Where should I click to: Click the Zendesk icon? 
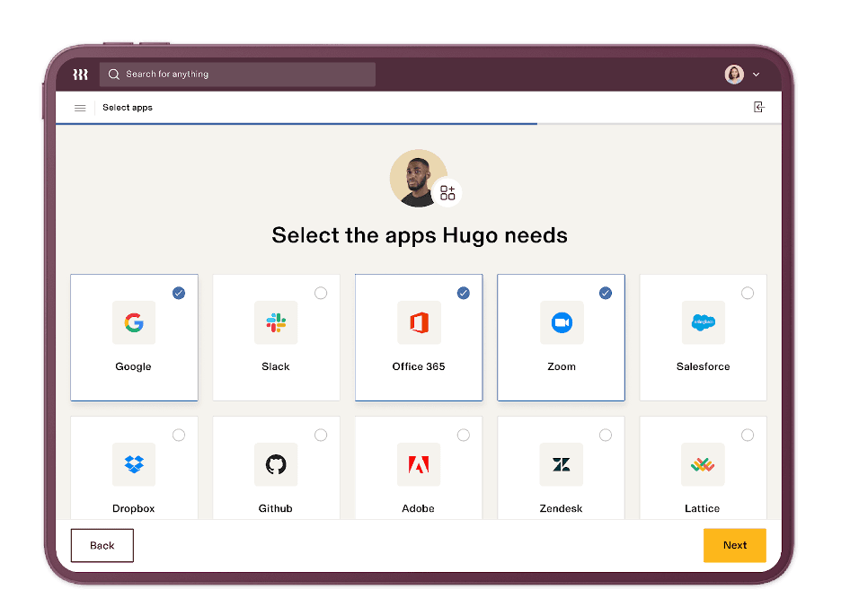click(561, 464)
